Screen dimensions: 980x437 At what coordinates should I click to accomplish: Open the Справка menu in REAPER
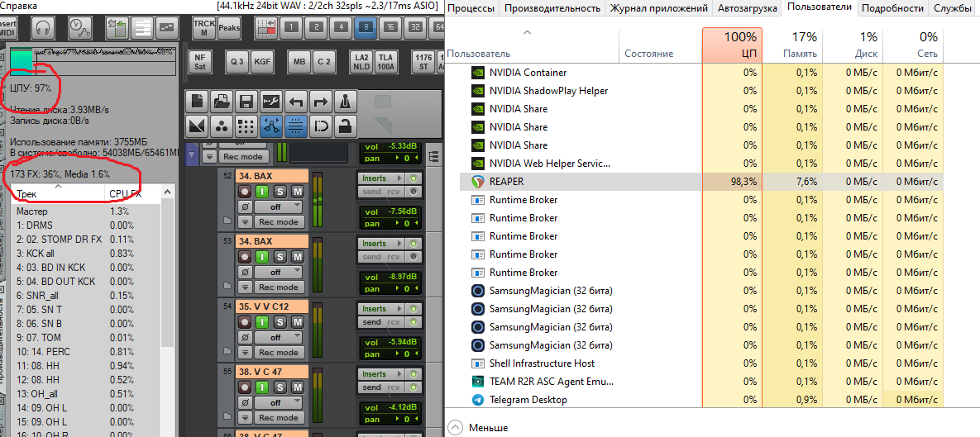(x=19, y=6)
